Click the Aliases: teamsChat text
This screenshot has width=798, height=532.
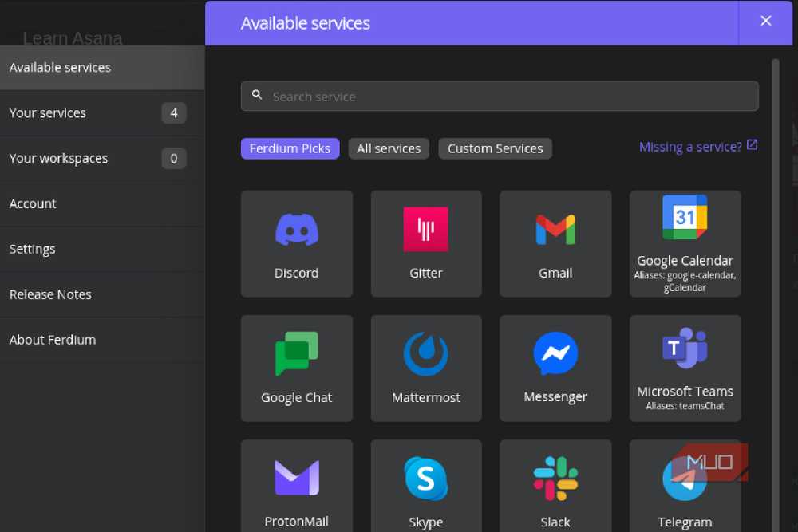685,406
